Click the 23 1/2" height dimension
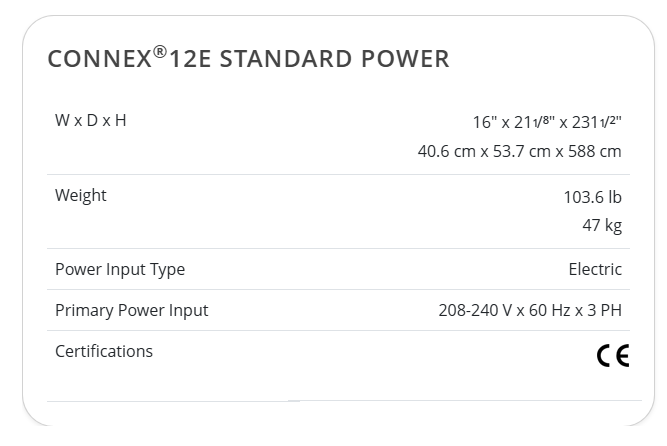The width and height of the screenshot is (667, 446). pos(596,122)
